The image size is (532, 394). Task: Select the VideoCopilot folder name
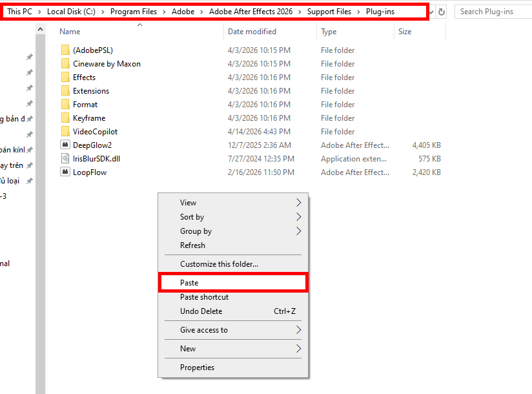(x=95, y=132)
